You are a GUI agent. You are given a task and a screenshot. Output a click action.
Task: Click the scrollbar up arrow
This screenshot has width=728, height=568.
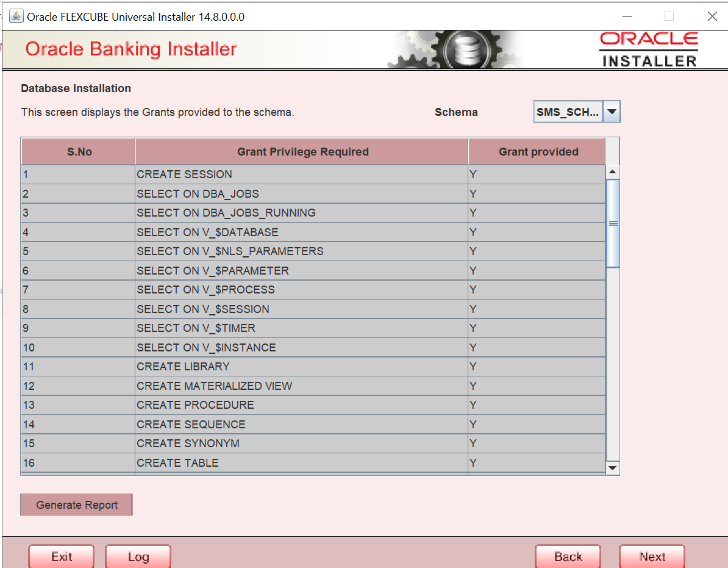pos(613,172)
